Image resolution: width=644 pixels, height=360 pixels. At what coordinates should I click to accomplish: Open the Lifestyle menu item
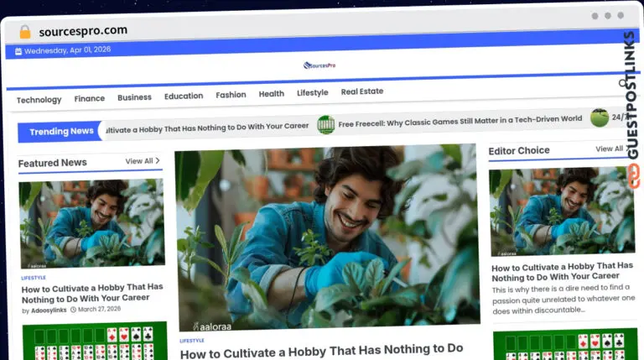pos(313,92)
